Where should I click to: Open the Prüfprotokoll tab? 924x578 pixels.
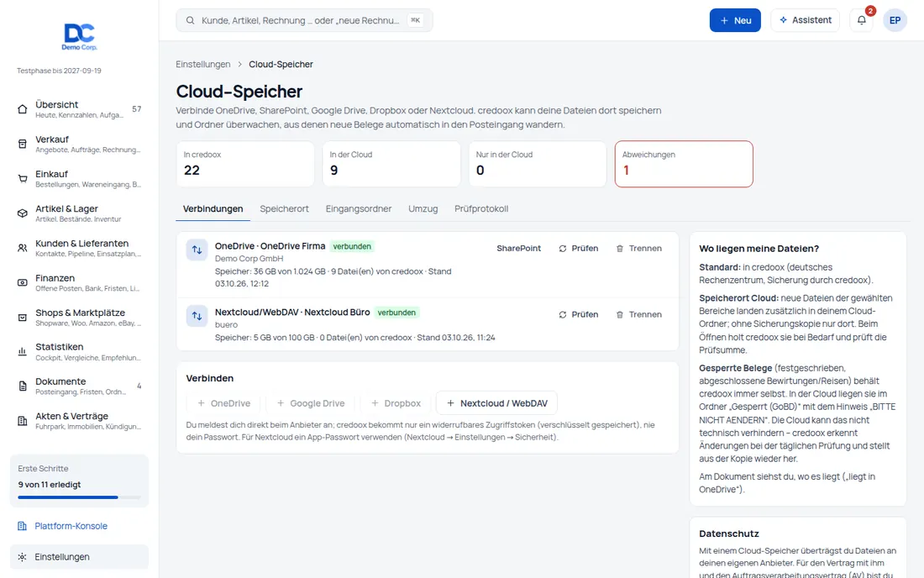480,208
